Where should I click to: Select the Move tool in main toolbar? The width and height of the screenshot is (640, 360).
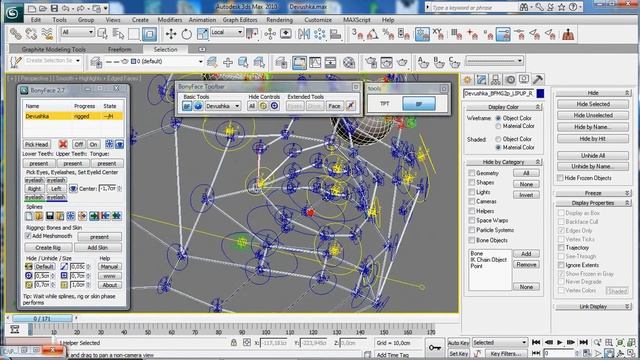coord(171,34)
